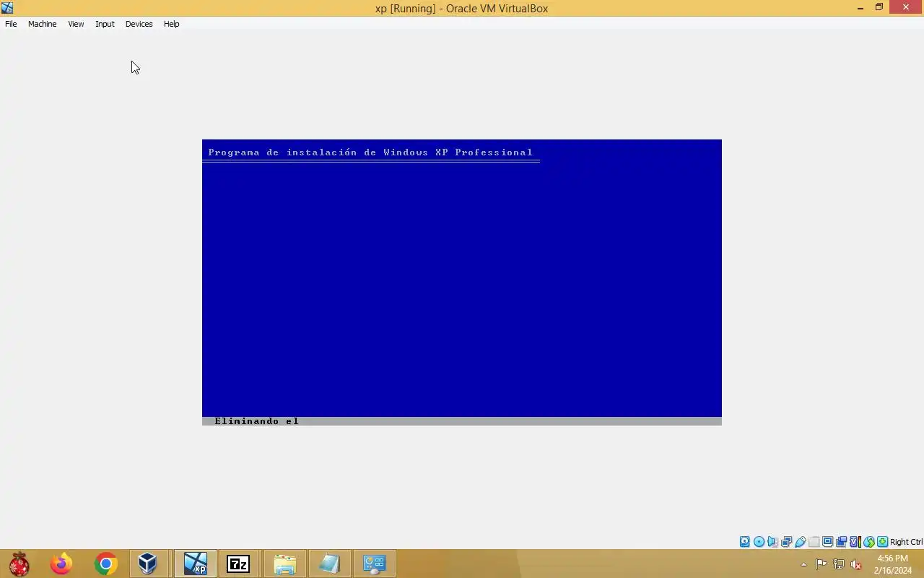Open the notepad-like app on taskbar
Viewport: 924px width, 578px height.
pos(329,564)
